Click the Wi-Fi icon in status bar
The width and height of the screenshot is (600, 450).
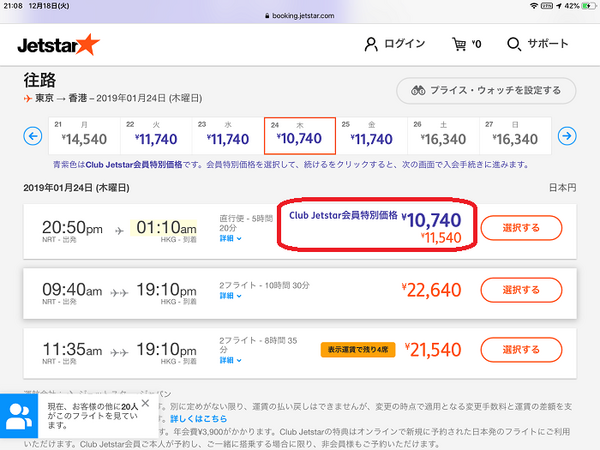pos(534,6)
